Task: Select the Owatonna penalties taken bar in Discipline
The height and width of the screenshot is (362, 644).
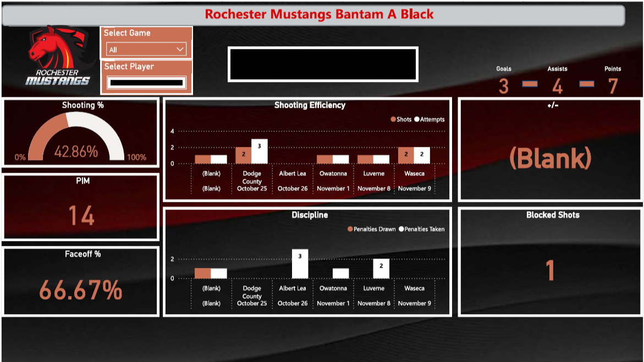Action: pos(340,273)
